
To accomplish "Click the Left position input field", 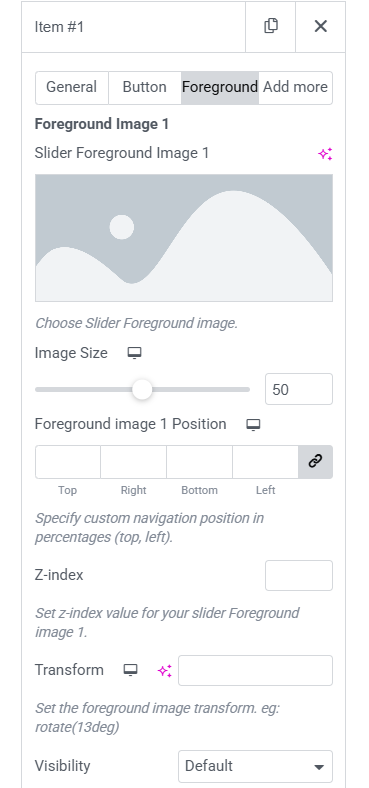I will pyautogui.click(x=265, y=461).
